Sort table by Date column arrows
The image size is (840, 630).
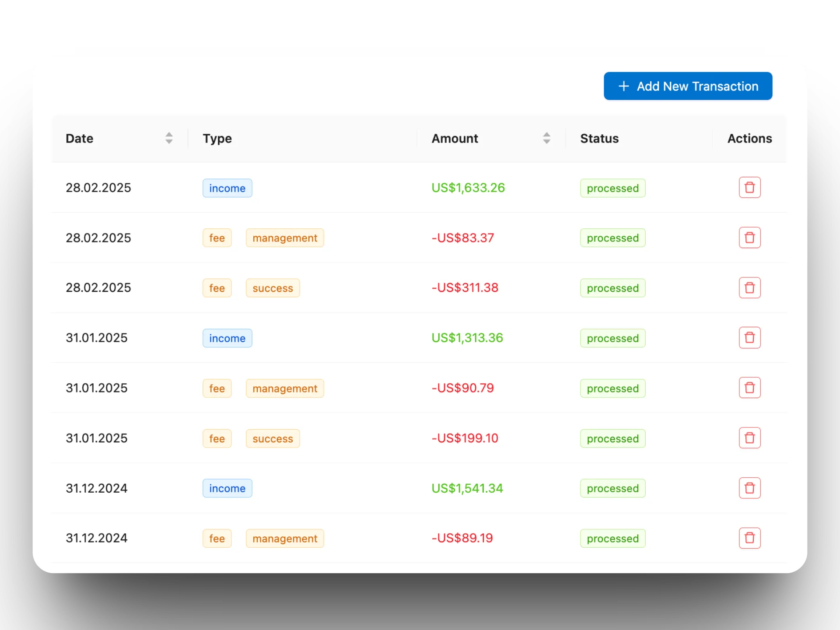(x=169, y=138)
